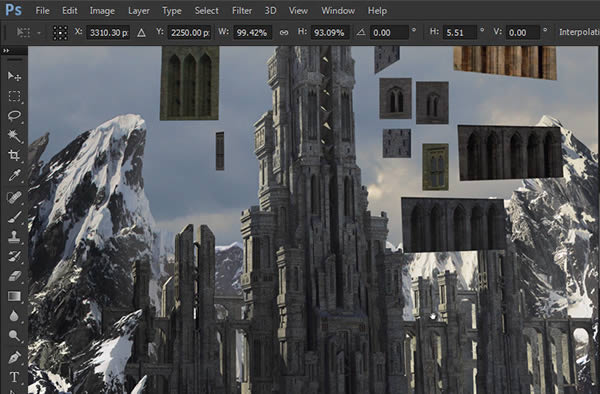Select the Lasso tool
600x394 pixels.
[14, 116]
